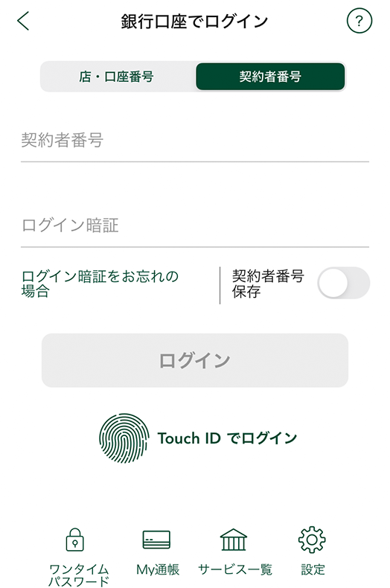
Task: Tap the gray ログイン button
Action: tap(195, 360)
